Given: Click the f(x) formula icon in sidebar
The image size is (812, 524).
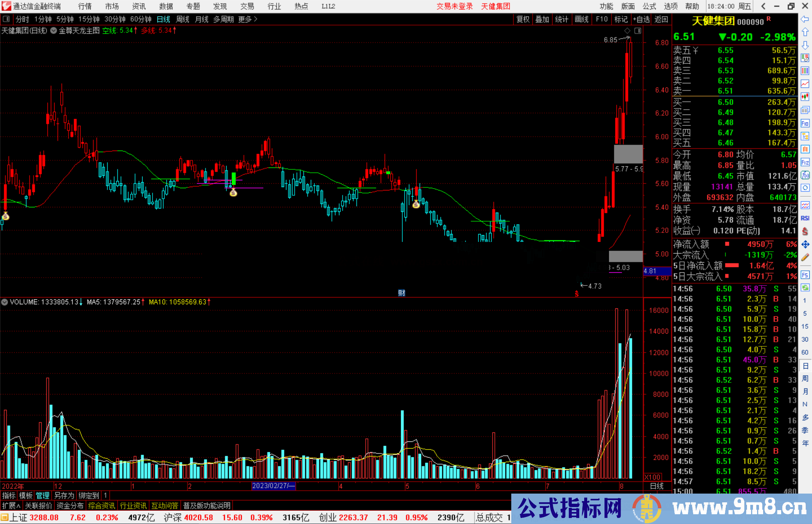Looking at the screenshot, I should pyautogui.click(x=805, y=175).
